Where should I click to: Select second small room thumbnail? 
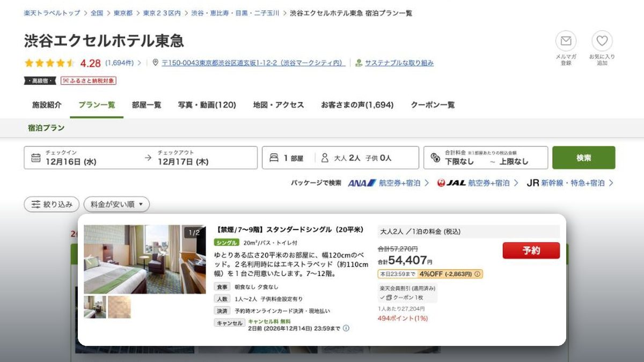(x=119, y=307)
